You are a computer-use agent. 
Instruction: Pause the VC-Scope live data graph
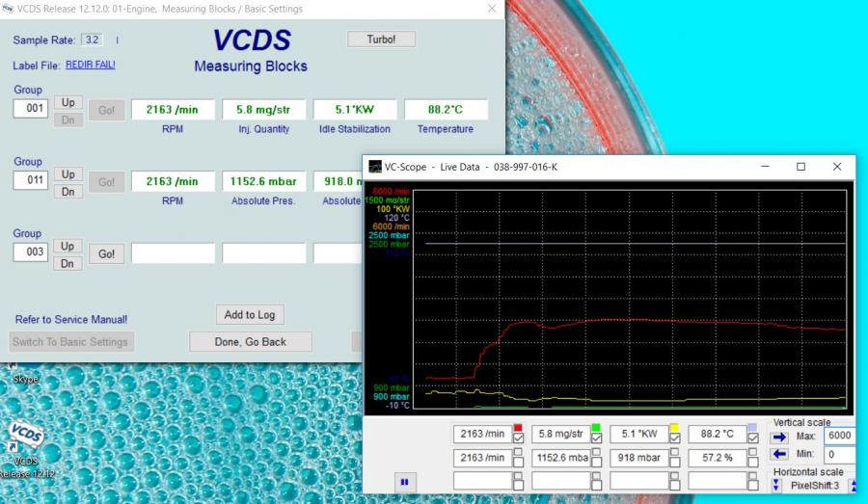(406, 481)
